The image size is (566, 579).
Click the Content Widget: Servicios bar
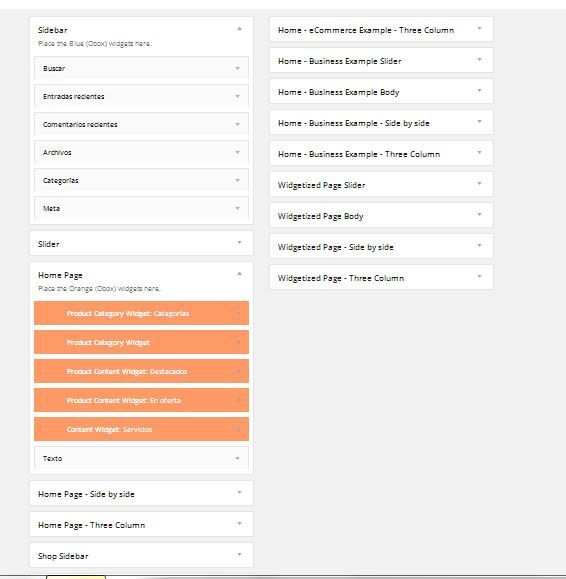point(141,429)
